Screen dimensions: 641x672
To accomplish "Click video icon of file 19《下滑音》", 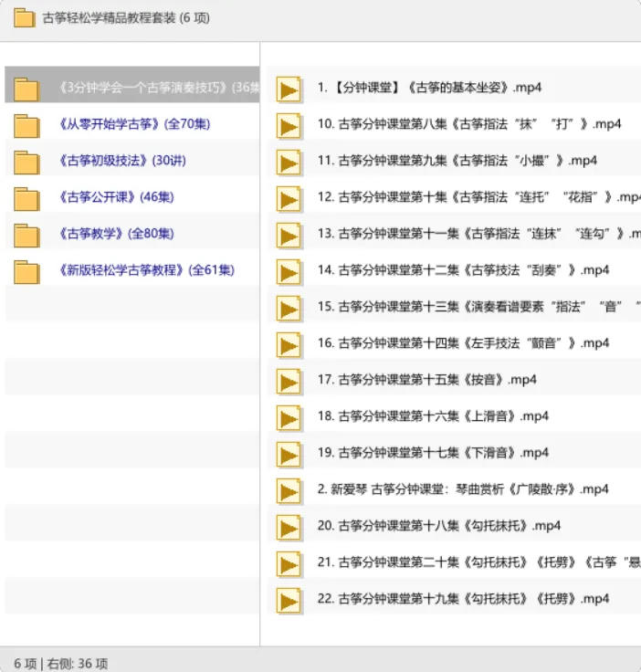I will [x=289, y=455].
